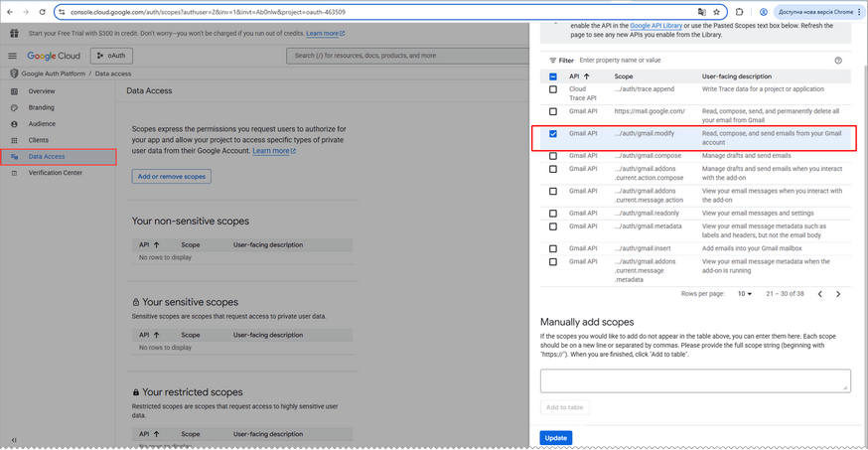
Task: Check the gmail.readonly scope checkbox
Action: (x=553, y=214)
